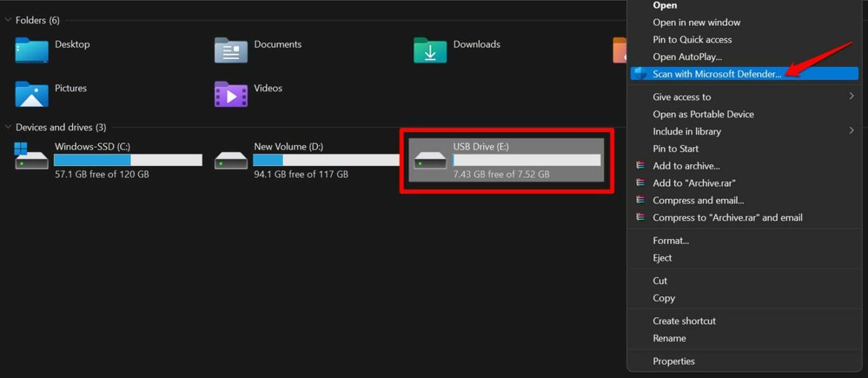This screenshot has height=378, width=868.
Task: Click the Windows-SSD (C:) storage usage bar
Action: [128, 160]
